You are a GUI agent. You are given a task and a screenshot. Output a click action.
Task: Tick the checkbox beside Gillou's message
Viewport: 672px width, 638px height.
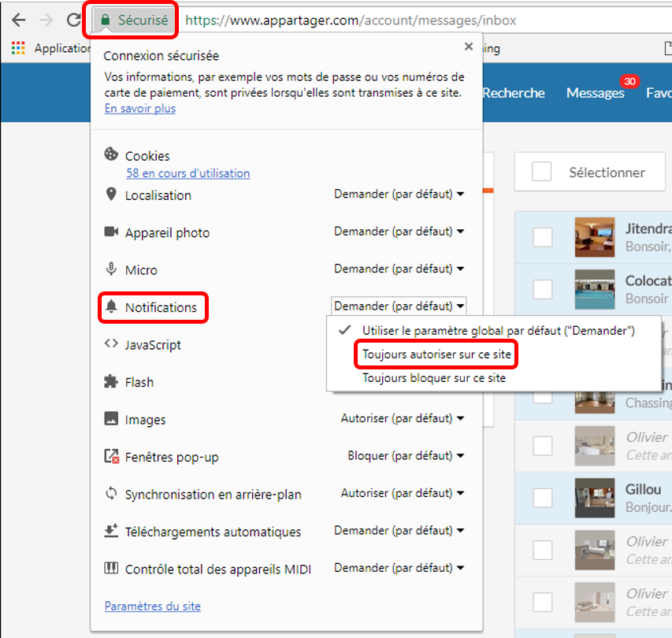pos(543,498)
